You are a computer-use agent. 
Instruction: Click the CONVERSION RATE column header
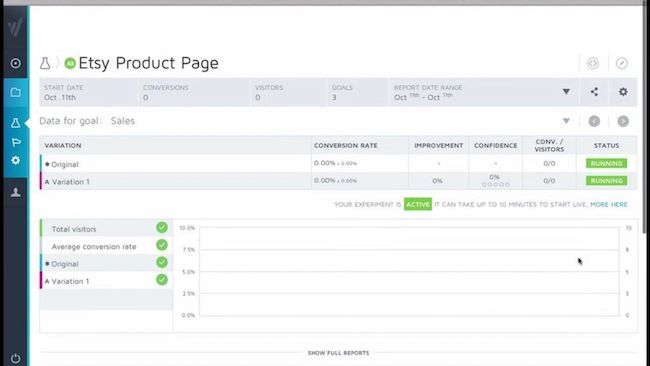pos(346,145)
